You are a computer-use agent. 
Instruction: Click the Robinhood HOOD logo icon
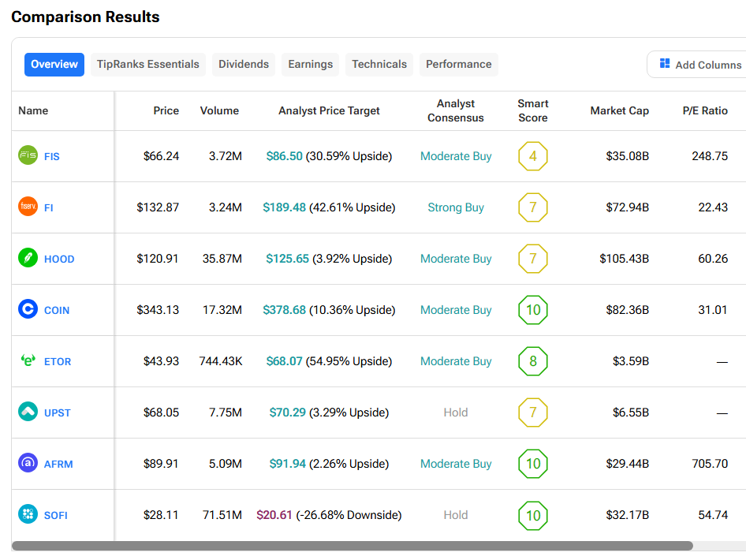[x=28, y=258]
